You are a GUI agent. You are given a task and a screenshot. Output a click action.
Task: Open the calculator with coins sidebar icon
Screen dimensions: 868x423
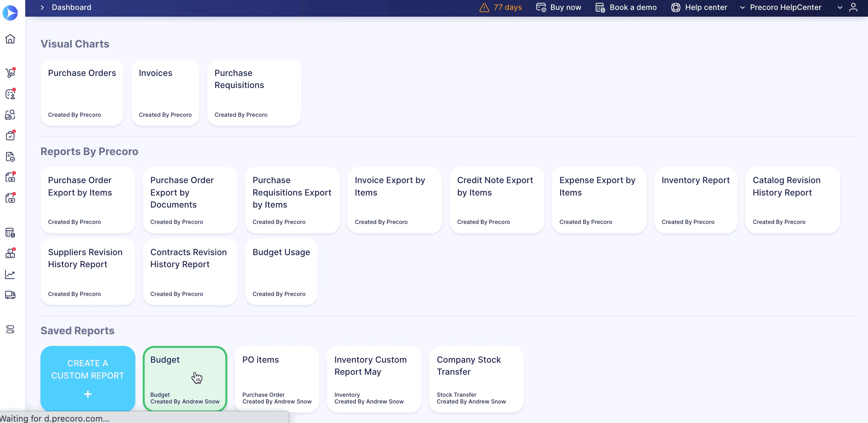coord(10,233)
